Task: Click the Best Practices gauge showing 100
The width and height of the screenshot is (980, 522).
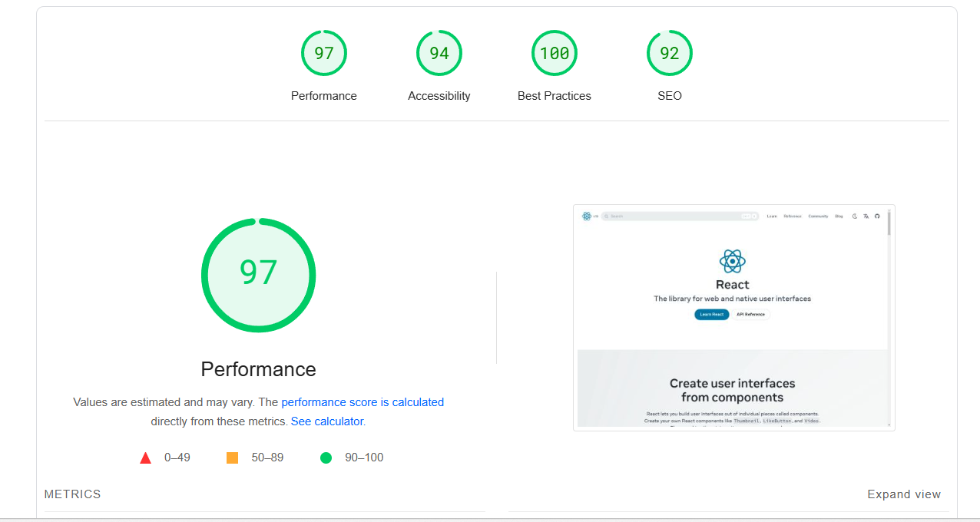Action: point(554,53)
